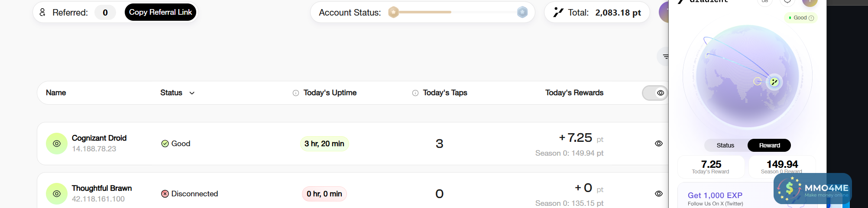Switch to the Status tab in popup

pyautogui.click(x=725, y=145)
